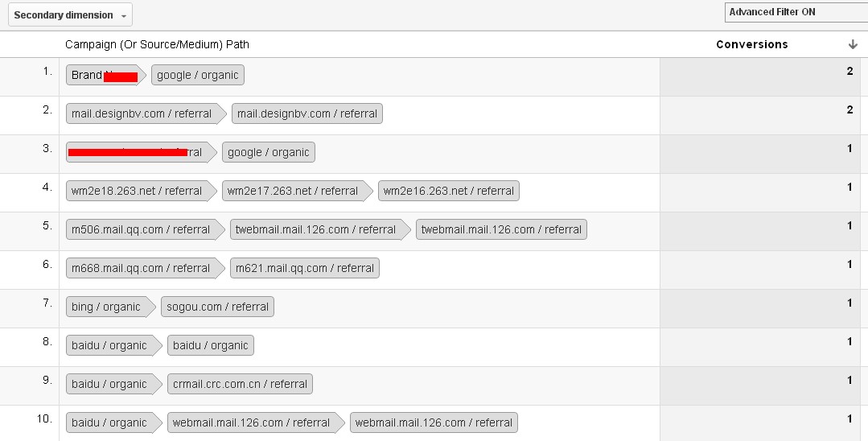Screen dimensions: 868x441
Task: Click the Brand campaign chip in row 1
Action: pos(104,76)
